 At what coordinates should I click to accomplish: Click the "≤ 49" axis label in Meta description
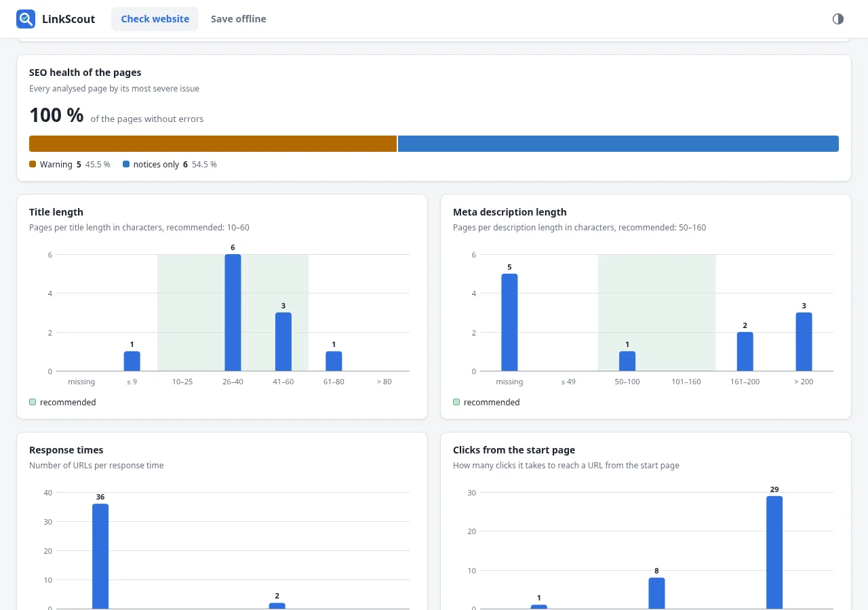pyautogui.click(x=568, y=382)
